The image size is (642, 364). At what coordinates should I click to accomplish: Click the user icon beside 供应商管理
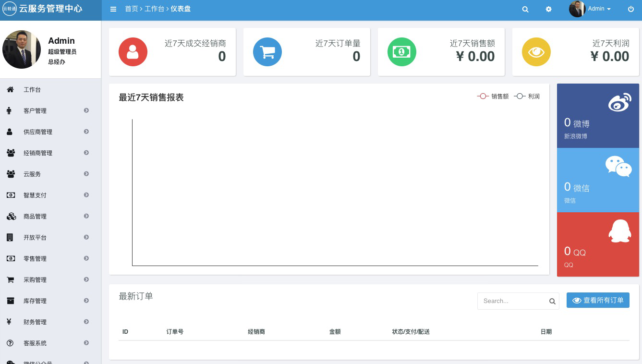(x=10, y=132)
